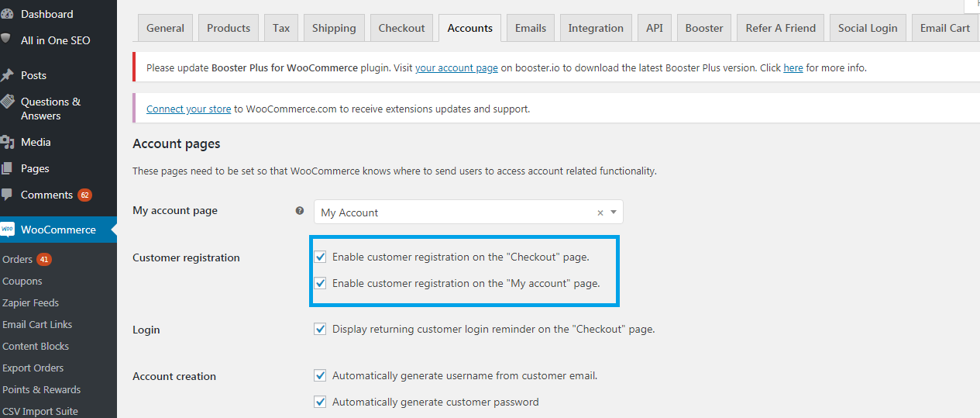
Task: Click the 'Customer registration' label
Action: coord(186,257)
